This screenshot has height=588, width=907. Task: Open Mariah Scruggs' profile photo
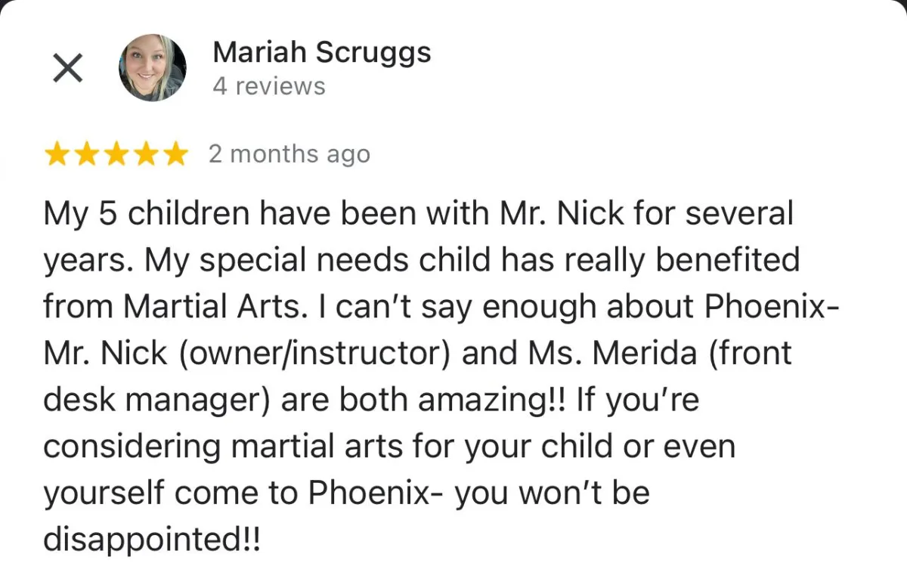coord(152,68)
